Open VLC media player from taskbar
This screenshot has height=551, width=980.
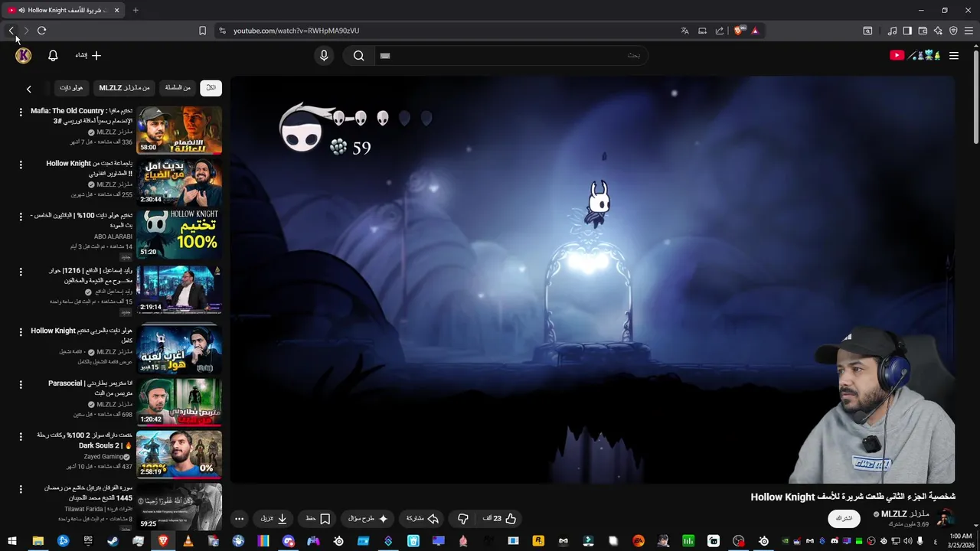[188, 541]
